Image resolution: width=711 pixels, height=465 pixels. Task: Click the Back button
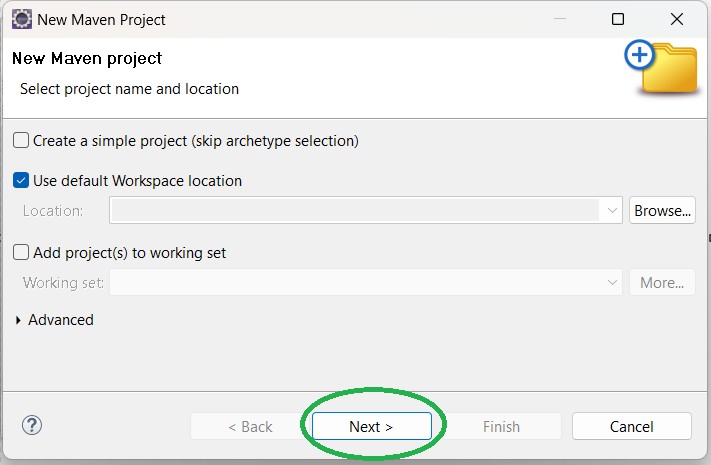coord(250,426)
